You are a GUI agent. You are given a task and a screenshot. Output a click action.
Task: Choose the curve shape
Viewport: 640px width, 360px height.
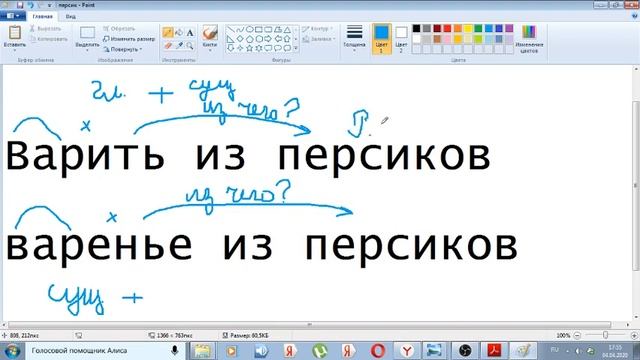tap(240, 29)
